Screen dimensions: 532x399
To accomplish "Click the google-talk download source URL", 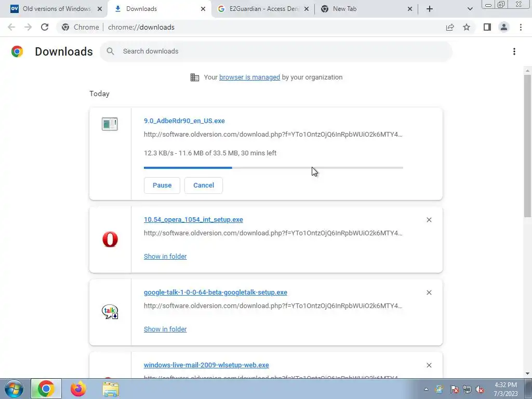I will (x=273, y=305).
